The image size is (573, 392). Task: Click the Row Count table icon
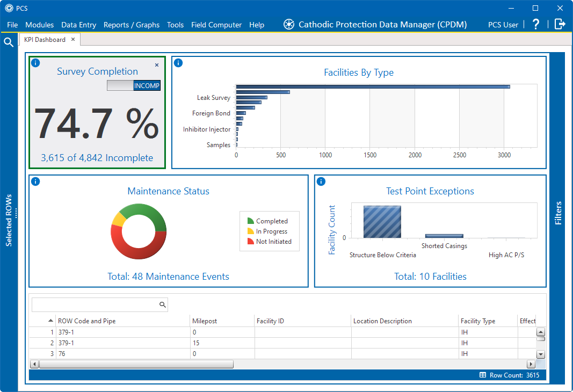click(483, 375)
